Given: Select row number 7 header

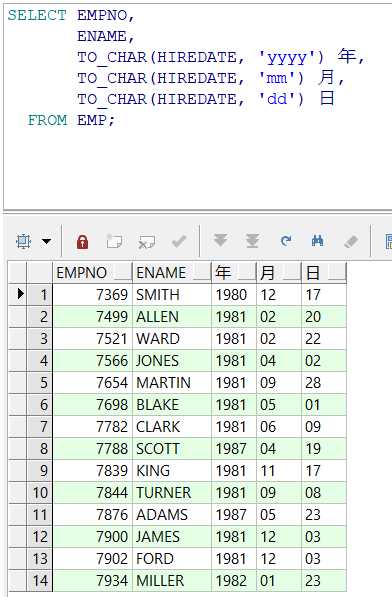Looking at the screenshot, I should pyautogui.click(x=40, y=426).
